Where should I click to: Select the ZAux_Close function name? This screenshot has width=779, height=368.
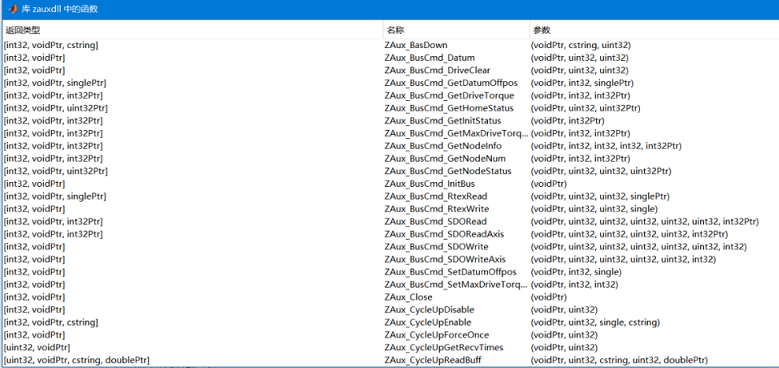(408, 297)
